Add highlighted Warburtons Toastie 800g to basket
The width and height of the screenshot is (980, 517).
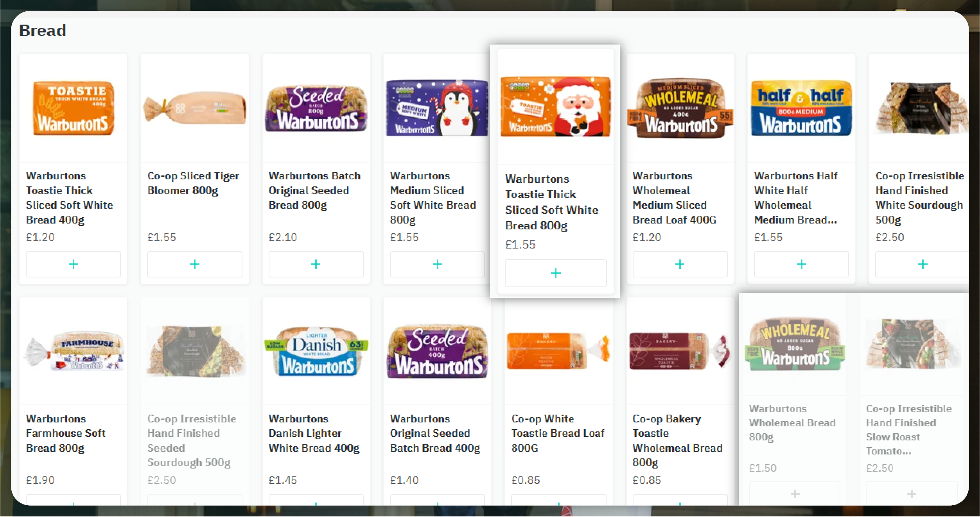coord(555,273)
